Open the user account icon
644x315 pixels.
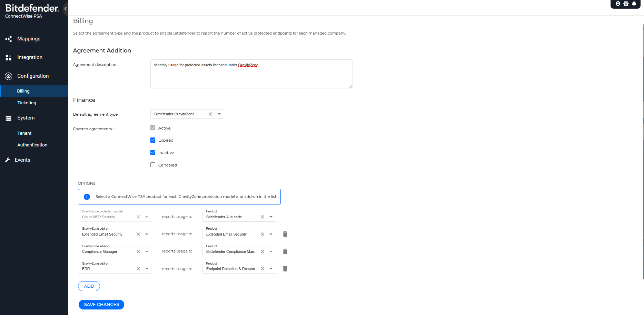618,4
